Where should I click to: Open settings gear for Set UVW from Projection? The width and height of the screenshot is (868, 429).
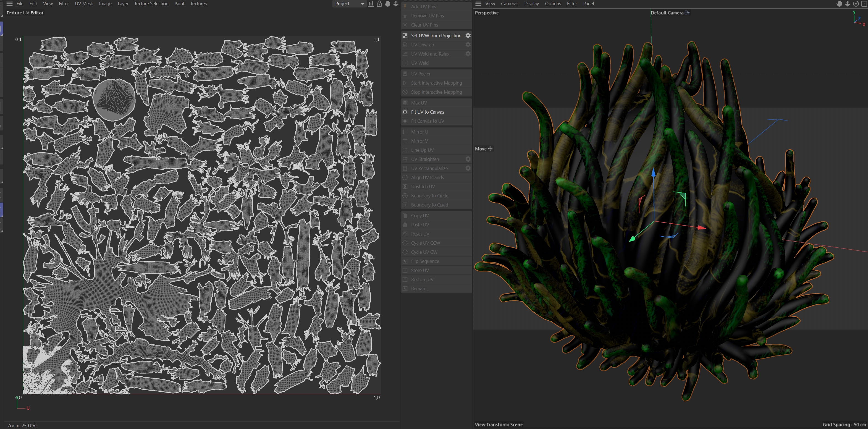click(x=468, y=35)
